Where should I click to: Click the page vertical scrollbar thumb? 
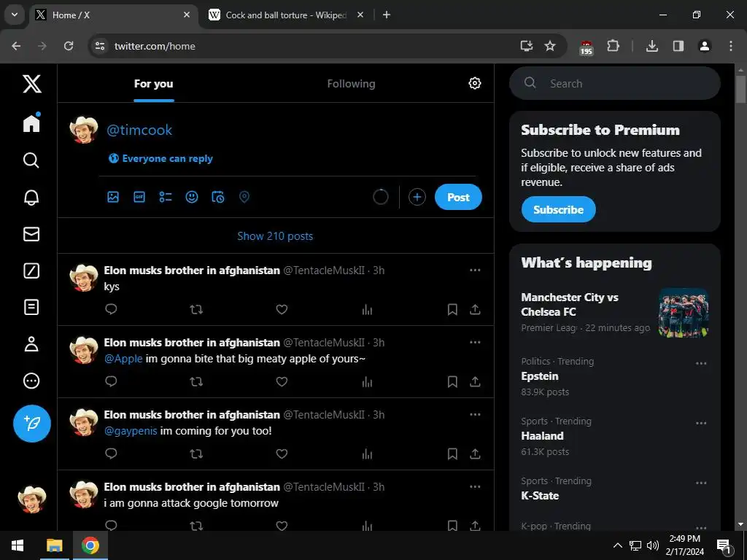(740, 88)
